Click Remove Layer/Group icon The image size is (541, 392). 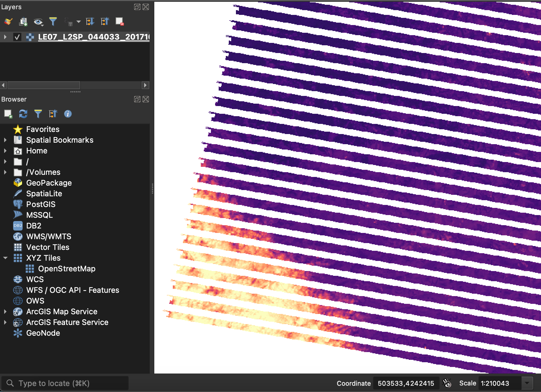coord(119,21)
